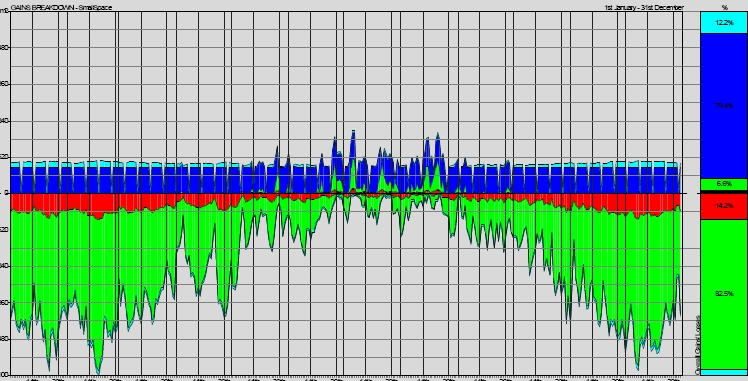Viewport: 748px width, 381px height.
Task: Click the % header above the summary bar
Action: pyautogui.click(x=725, y=7)
